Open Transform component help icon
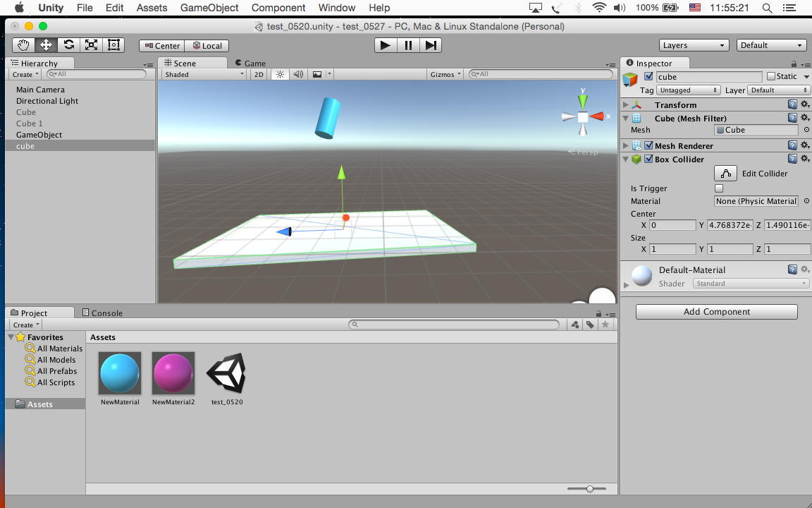The width and height of the screenshot is (812, 508). point(792,104)
